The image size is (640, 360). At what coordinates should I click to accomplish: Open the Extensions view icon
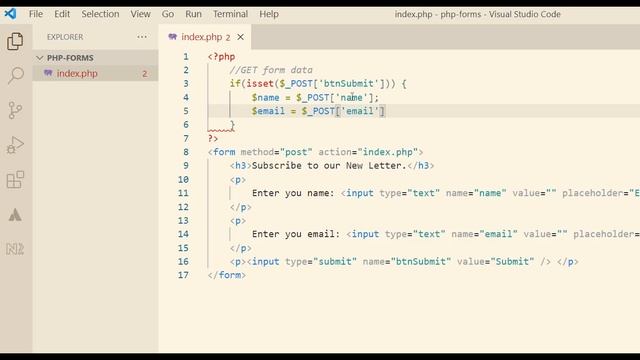[x=15, y=180]
